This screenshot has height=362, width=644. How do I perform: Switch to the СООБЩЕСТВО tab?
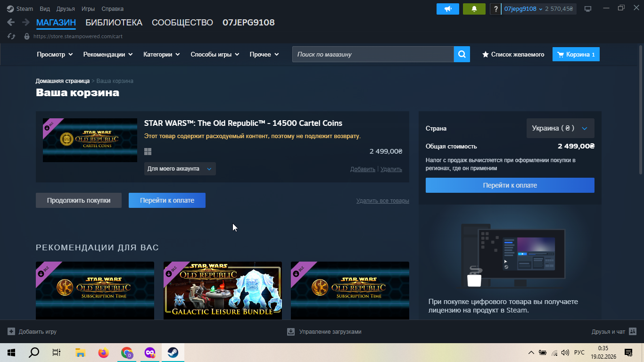click(x=182, y=23)
